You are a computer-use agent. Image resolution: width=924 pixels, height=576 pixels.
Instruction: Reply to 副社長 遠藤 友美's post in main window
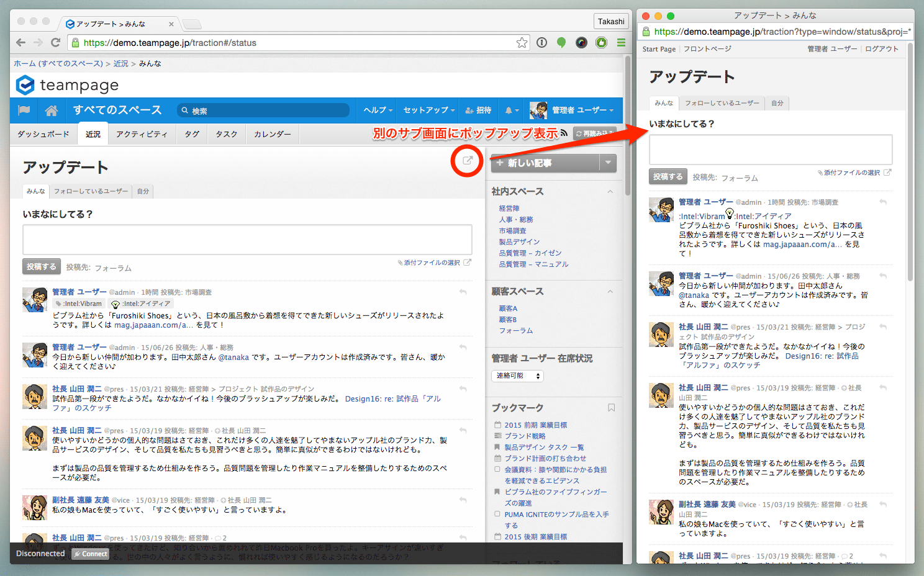tap(463, 500)
